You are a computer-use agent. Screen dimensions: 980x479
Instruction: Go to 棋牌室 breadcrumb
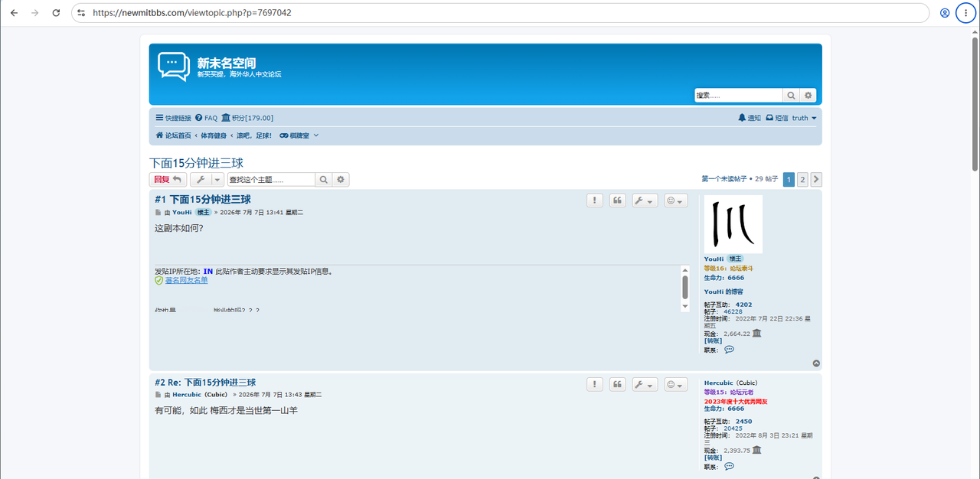(294, 135)
